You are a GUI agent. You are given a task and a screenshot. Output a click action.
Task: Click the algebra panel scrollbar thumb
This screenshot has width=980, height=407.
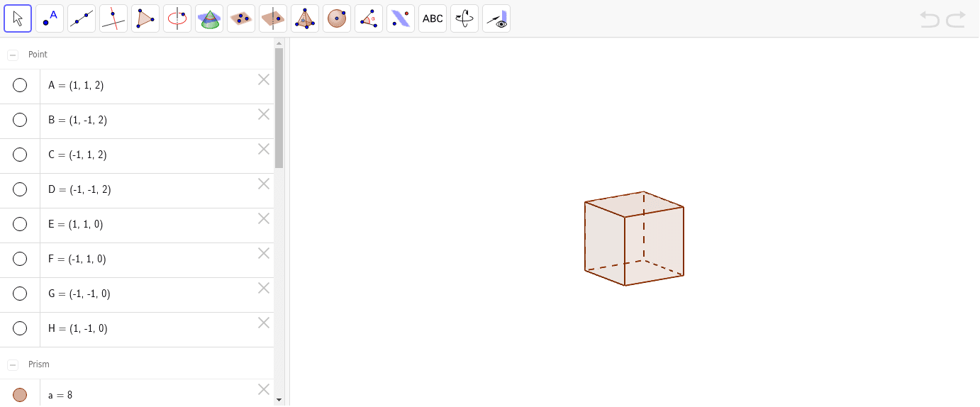point(279,108)
